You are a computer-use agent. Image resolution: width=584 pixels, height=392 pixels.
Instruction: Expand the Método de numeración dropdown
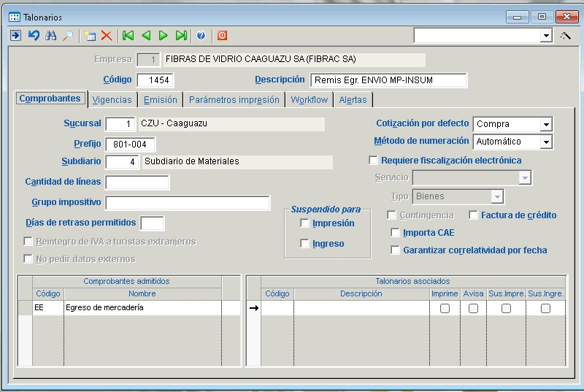click(x=545, y=142)
